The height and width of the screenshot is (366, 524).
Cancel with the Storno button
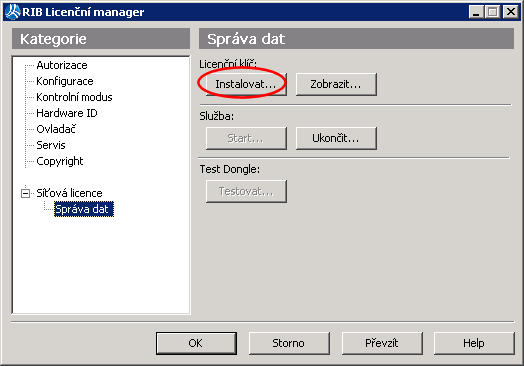click(x=289, y=343)
